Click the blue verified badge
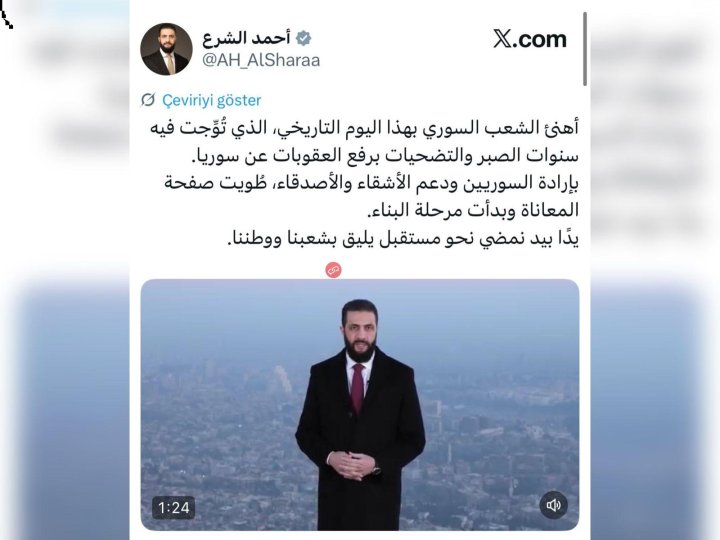720x540 pixels. tap(304, 38)
